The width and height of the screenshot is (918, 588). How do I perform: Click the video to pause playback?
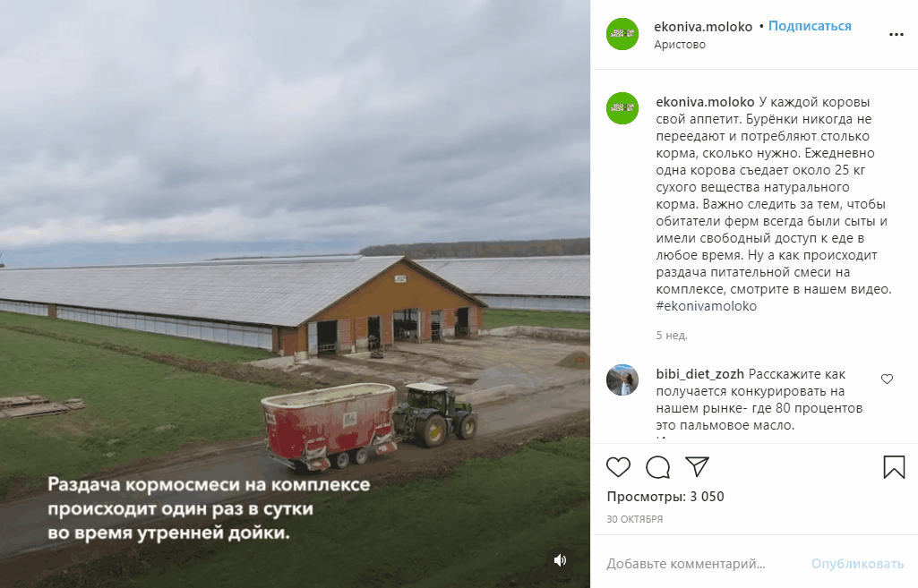295,294
